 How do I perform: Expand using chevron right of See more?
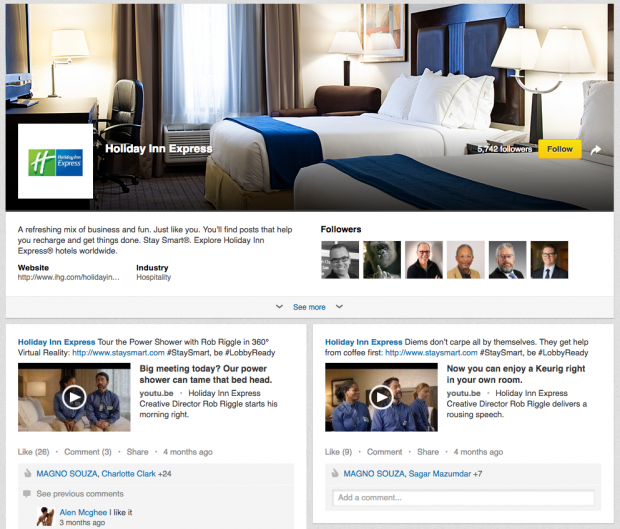click(339, 307)
